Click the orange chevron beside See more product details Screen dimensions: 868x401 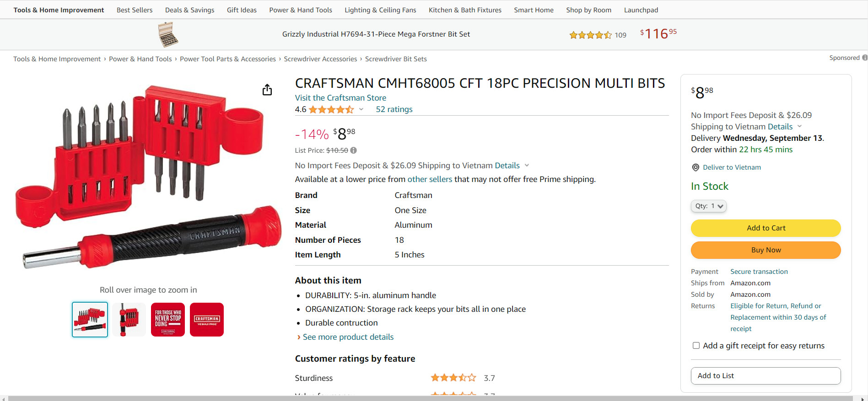pos(299,337)
